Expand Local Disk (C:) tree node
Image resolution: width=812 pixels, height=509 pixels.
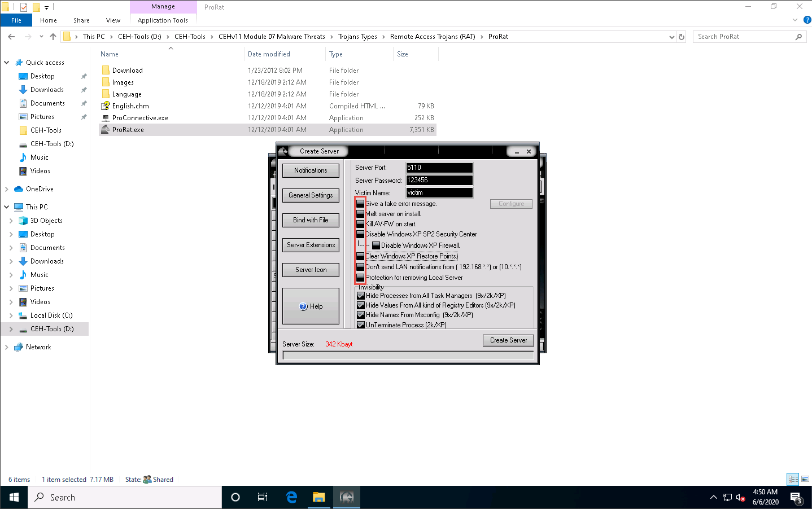point(11,315)
